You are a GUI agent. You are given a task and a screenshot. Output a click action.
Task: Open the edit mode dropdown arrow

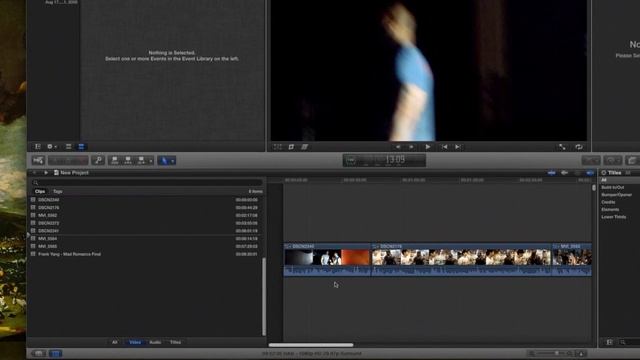151,161
